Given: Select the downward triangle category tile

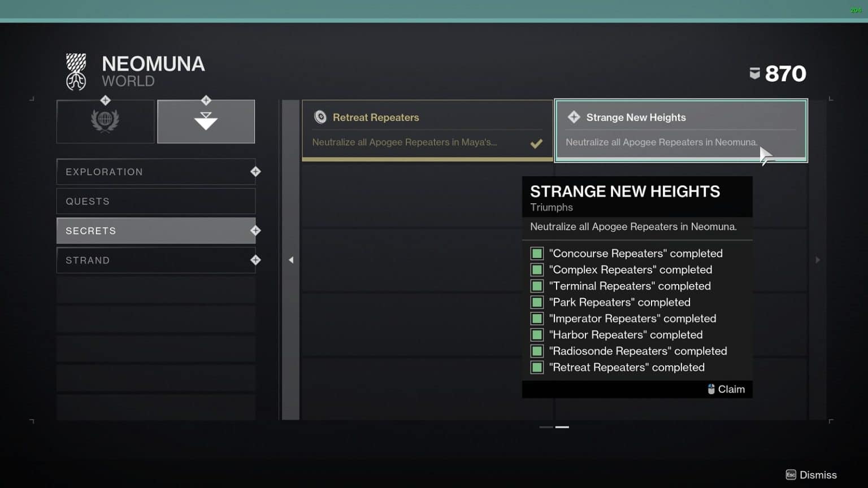Looking at the screenshot, I should click(x=206, y=121).
